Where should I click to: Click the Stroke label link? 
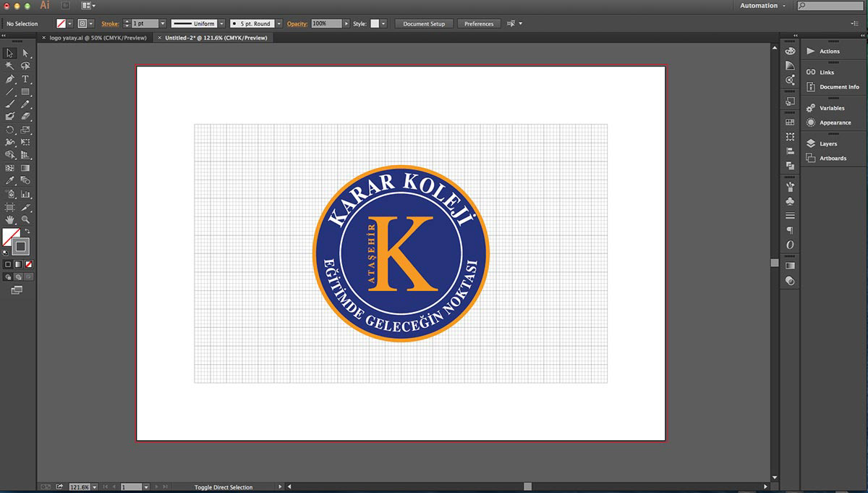(x=110, y=24)
